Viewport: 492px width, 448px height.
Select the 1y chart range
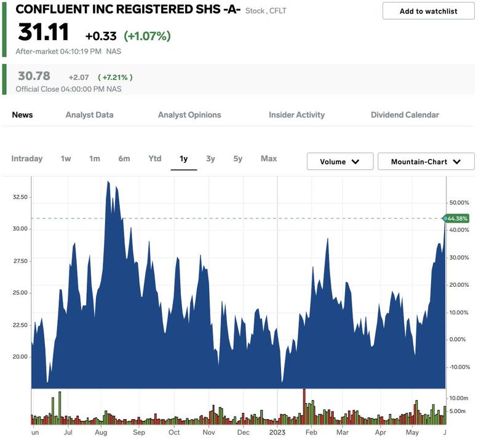[x=183, y=159]
